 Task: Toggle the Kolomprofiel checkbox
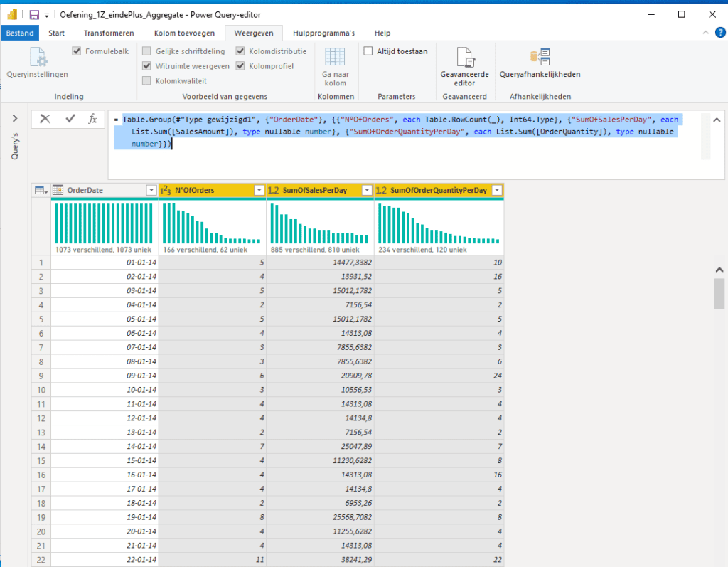tap(240, 66)
